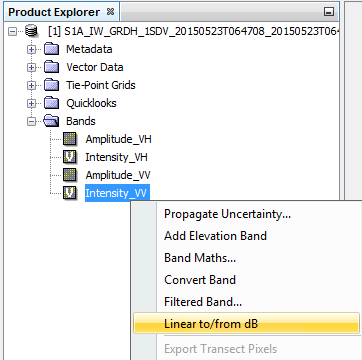Choose Linear to/from dB menu entry
This screenshot has height=360, width=362.
point(246,323)
